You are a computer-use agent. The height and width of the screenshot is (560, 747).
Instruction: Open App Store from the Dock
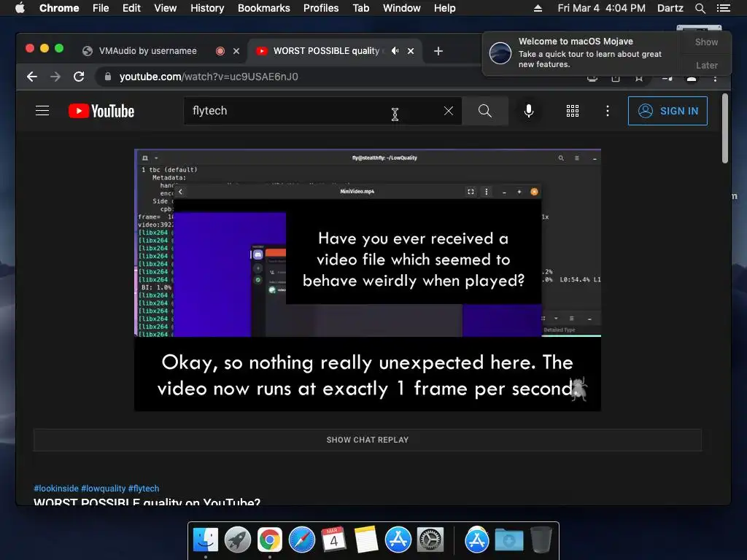pyautogui.click(x=398, y=540)
